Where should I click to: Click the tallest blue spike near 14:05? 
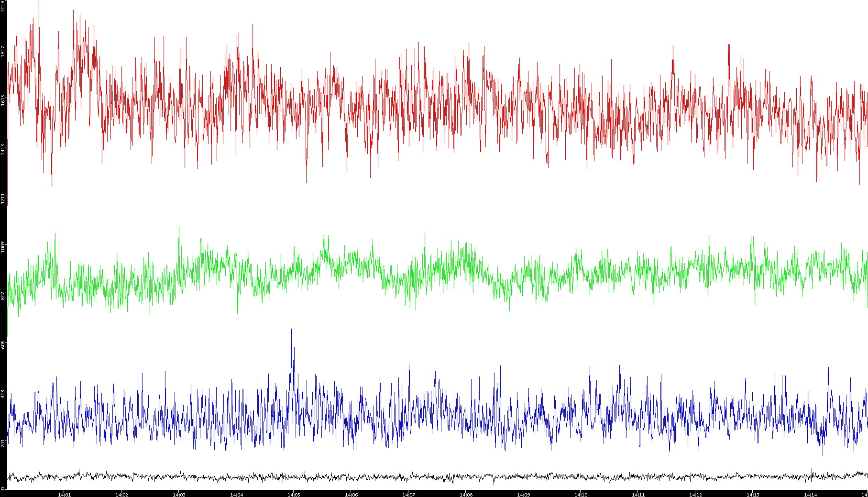click(291, 330)
